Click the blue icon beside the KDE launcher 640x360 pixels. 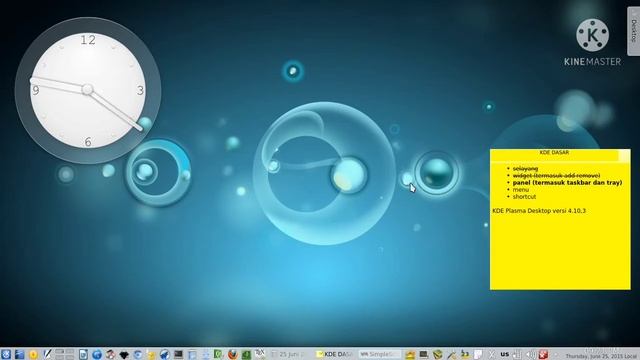point(19,354)
